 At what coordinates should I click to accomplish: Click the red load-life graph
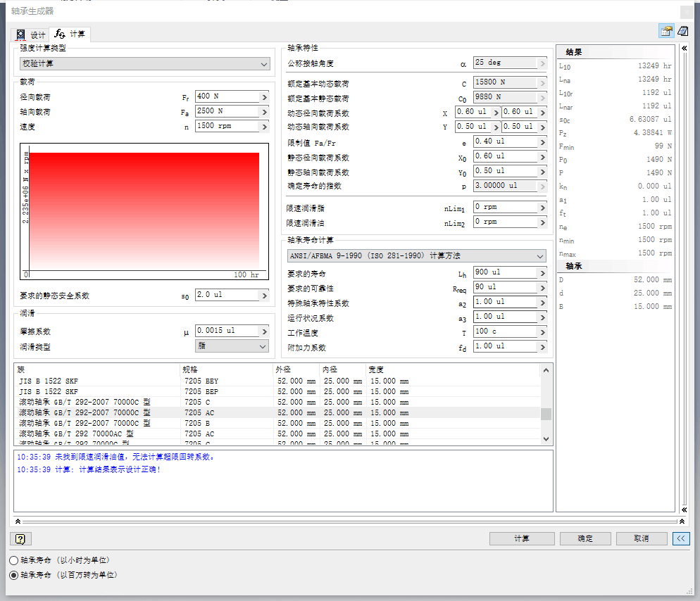[144, 212]
